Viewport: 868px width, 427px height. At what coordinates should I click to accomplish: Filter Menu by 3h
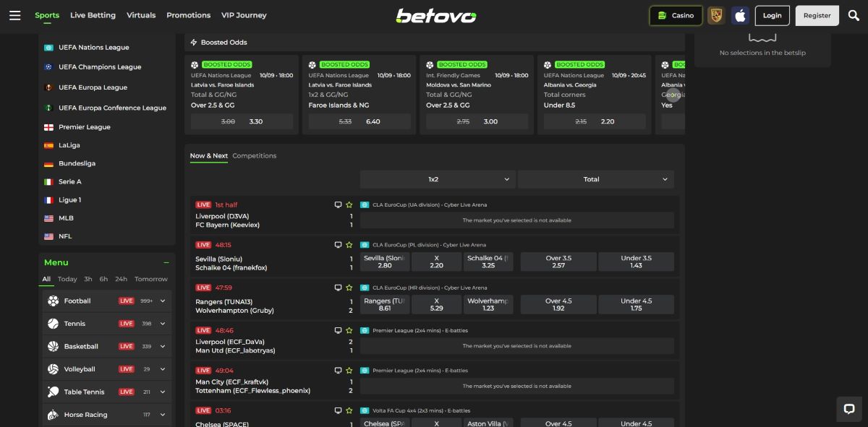88,279
